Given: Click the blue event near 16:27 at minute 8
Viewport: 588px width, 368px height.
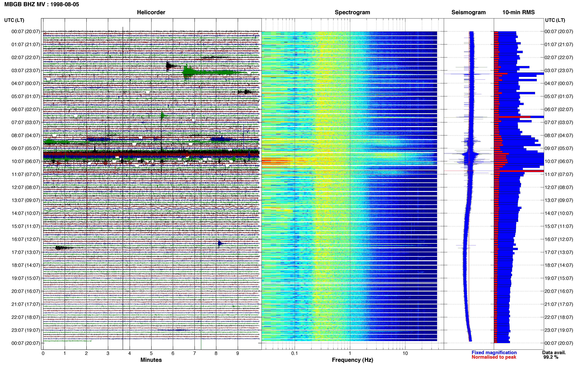Looking at the screenshot, I should tap(220, 243).
